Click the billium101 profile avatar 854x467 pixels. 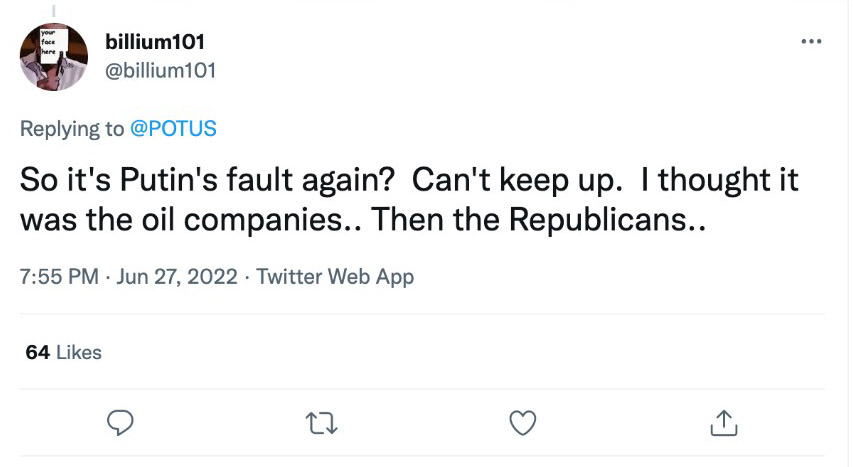tap(54, 57)
